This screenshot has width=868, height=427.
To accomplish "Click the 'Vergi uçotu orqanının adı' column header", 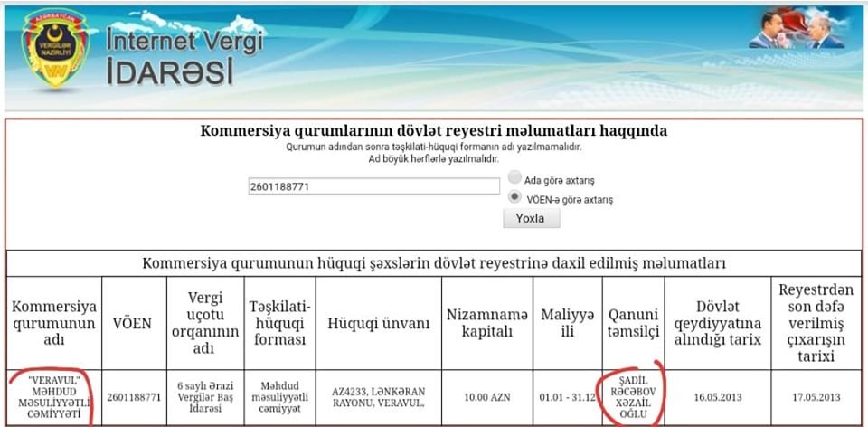I will coord(205,323).
